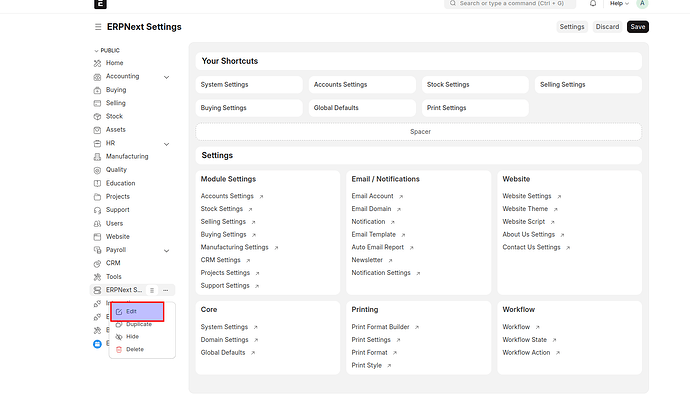The image size is (690, 401).
Task: Select the Accounting sidebar icon
Action: pos(97,77)
